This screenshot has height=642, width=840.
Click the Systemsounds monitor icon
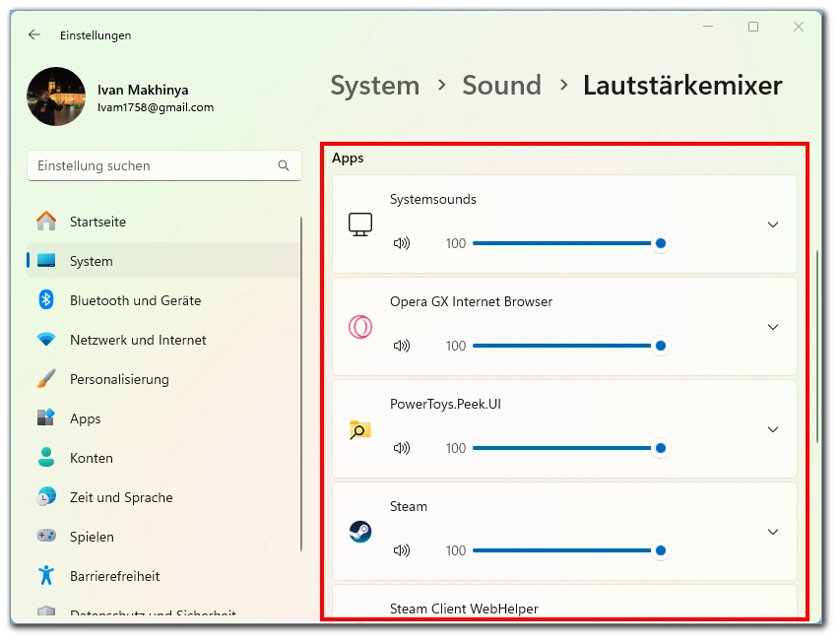click(360, 225)
